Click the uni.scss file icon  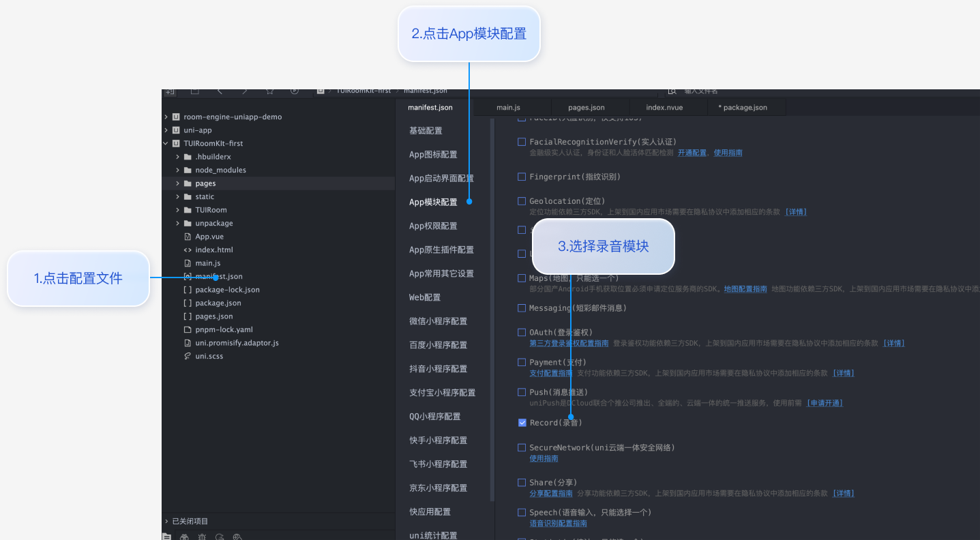[188, 356]
